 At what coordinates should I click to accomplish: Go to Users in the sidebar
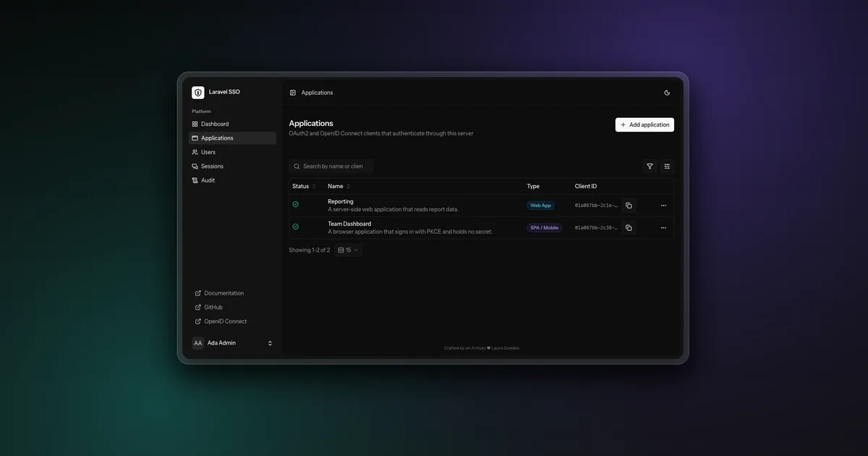point(232,152)
